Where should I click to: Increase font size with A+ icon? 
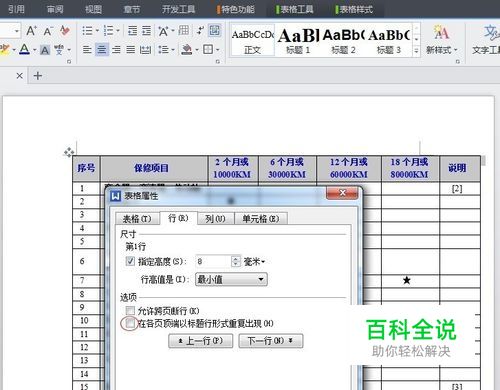(31, 31)
